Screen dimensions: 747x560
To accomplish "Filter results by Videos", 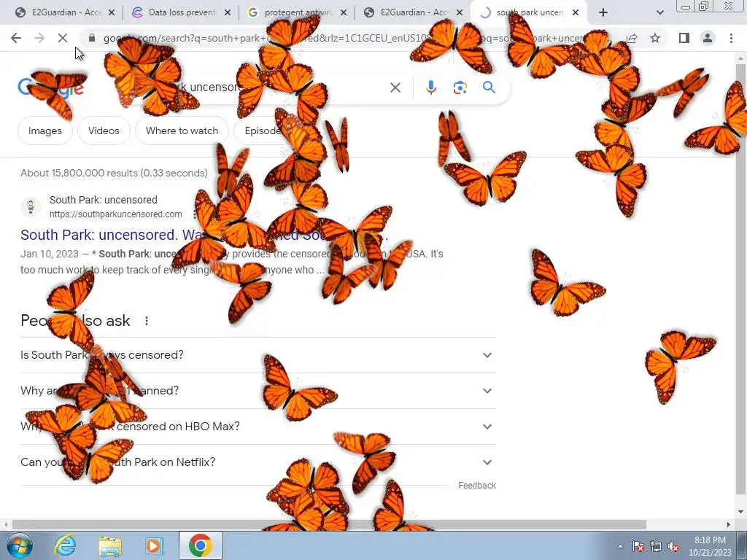I will point(104,131).
